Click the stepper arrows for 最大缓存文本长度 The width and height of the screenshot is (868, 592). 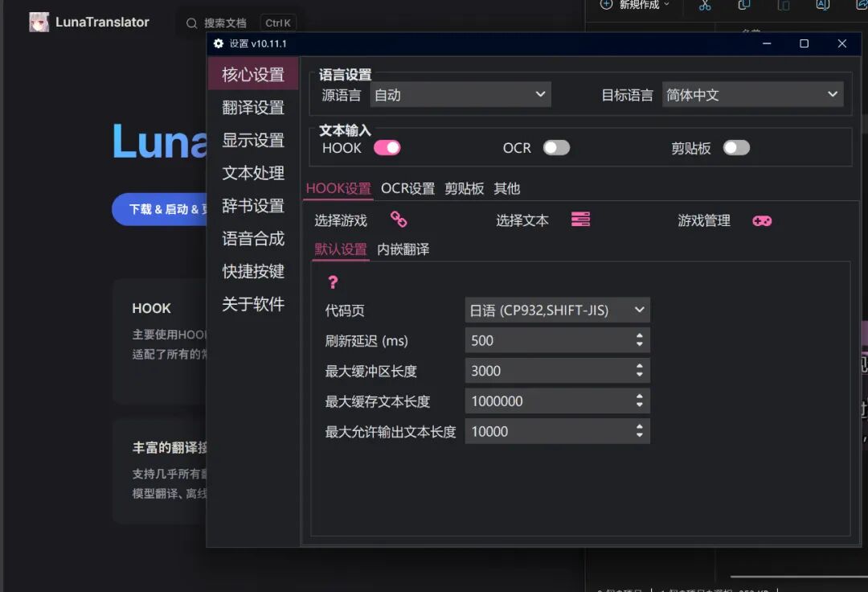click(640, 401)
